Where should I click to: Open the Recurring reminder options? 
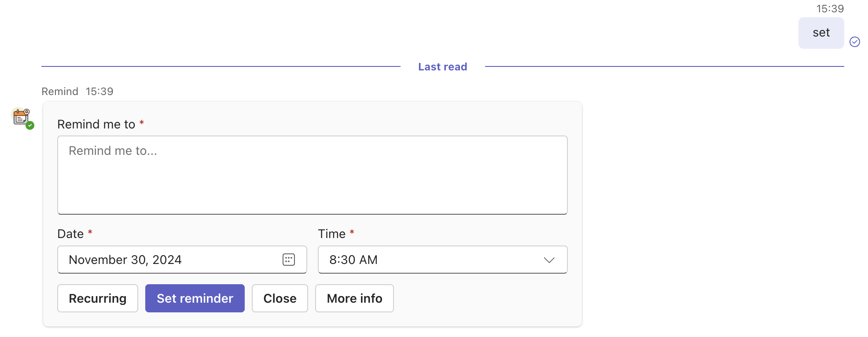coord(97,298)
